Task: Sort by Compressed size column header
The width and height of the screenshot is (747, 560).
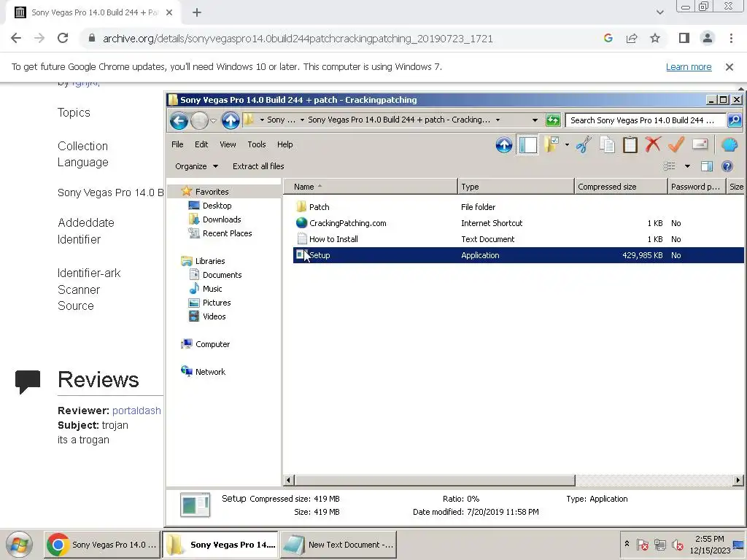Action: click(621, 187)
